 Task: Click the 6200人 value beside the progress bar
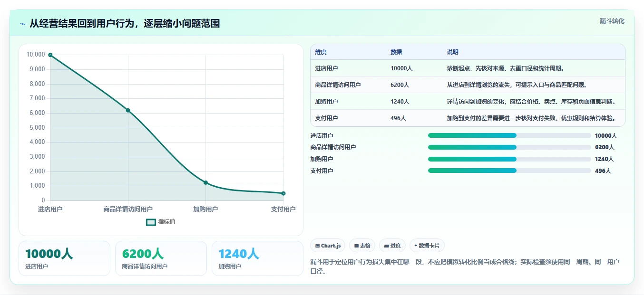point(605,147)
